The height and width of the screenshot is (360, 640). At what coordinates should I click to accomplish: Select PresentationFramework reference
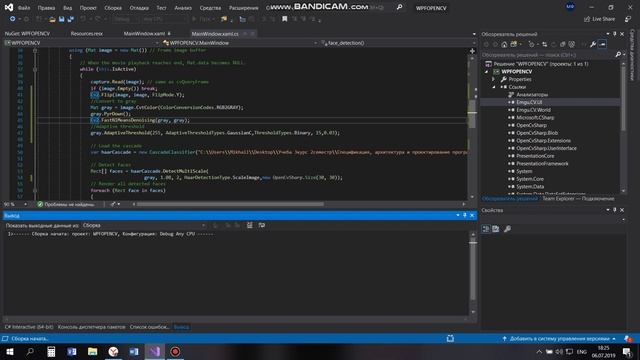tap(542, 164)
